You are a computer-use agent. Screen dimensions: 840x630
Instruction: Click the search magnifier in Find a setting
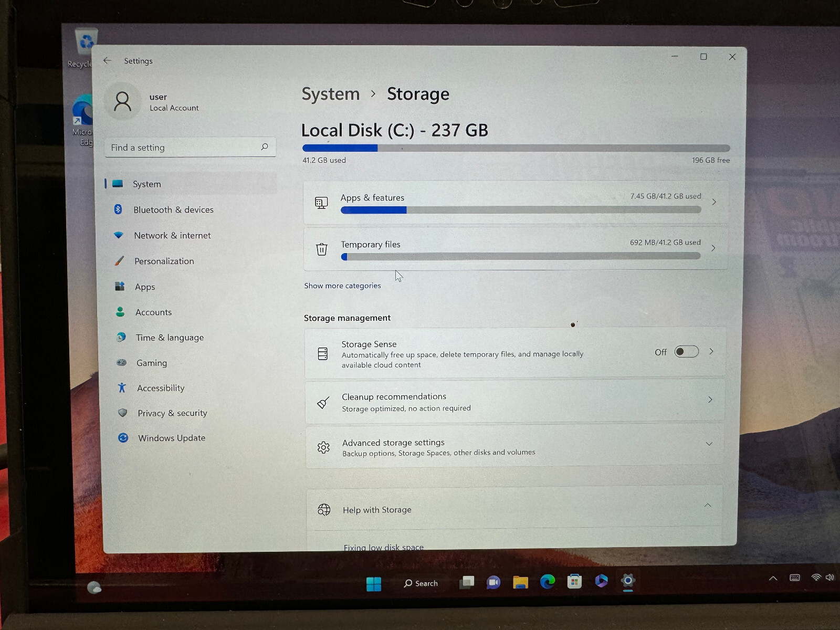[x=265, y=147]
